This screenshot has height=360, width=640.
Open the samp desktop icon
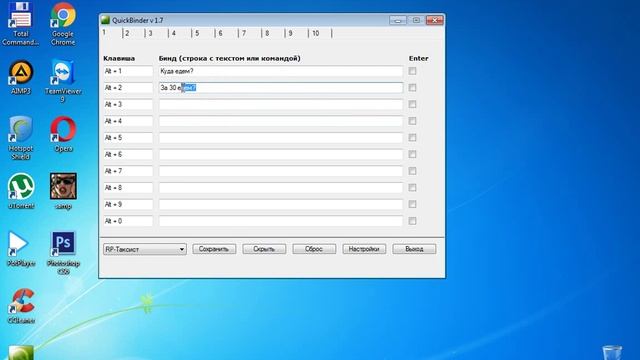click(x=63, y=191)
